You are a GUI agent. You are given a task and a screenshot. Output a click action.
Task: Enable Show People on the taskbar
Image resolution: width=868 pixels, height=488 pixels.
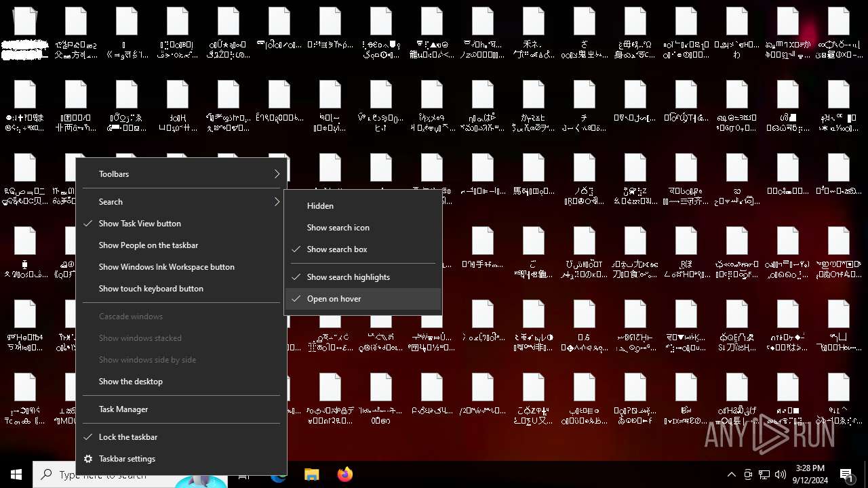pyautogui.click(x=182, y=245)
